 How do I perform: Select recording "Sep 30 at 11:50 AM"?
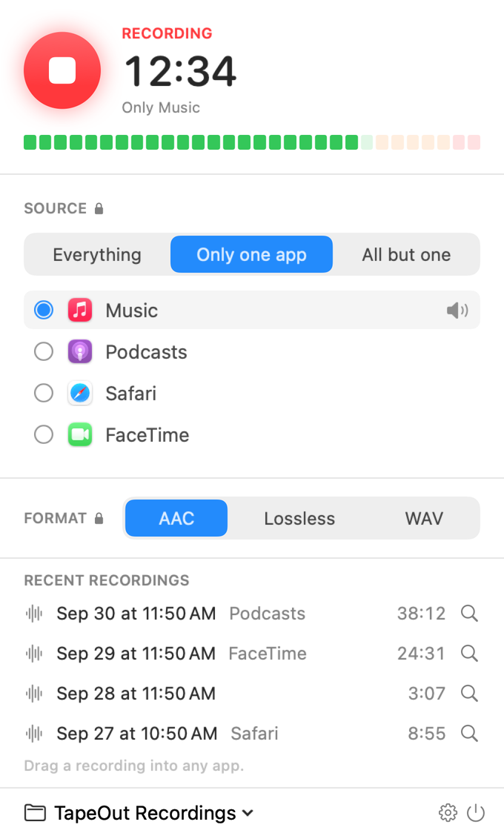point(136,613)
